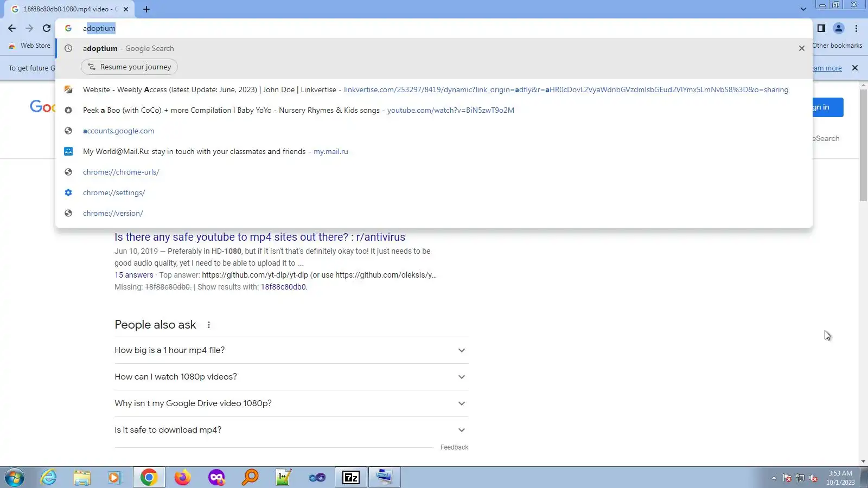The height and width of the screenshot is (488, 868).
Task: Click the Google sign in button
Action: pos(828,107)
